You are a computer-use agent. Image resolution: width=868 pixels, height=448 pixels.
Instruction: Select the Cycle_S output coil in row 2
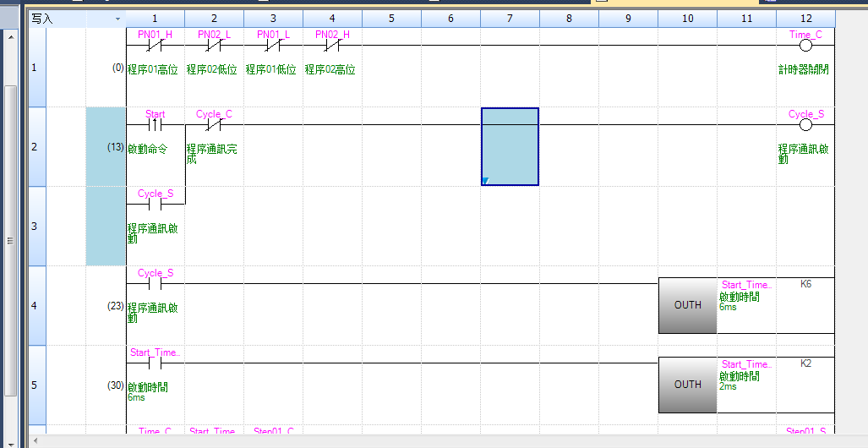tap(805, 125)
